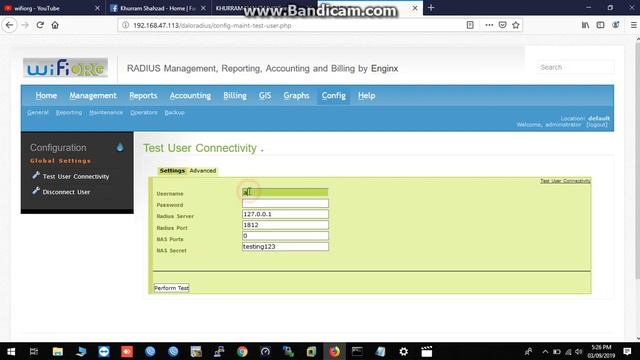The height and width of the screenshot is (360, 640).
Task: Open the reader view icon in address bar
Action: (470, 25)
